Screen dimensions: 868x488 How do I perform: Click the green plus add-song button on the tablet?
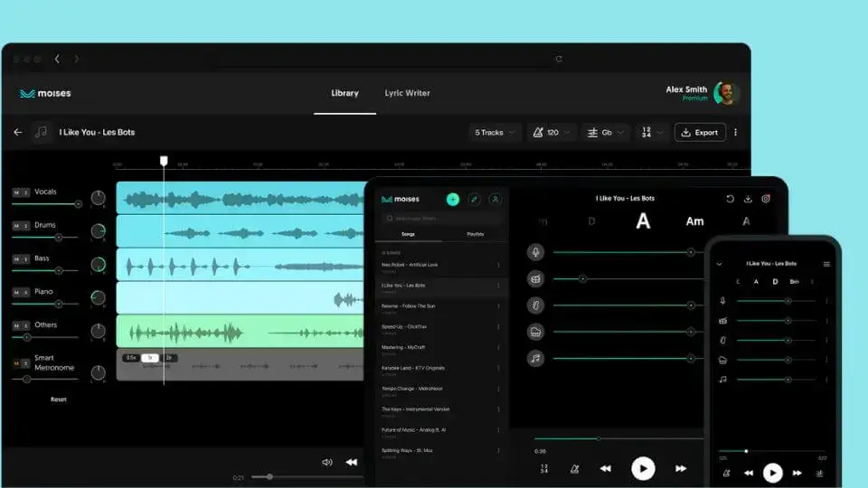(453, 199)
